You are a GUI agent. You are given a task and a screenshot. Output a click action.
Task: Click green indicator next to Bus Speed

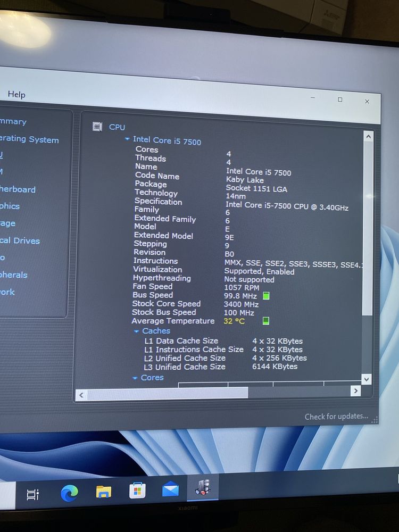[x=267, y=296]
